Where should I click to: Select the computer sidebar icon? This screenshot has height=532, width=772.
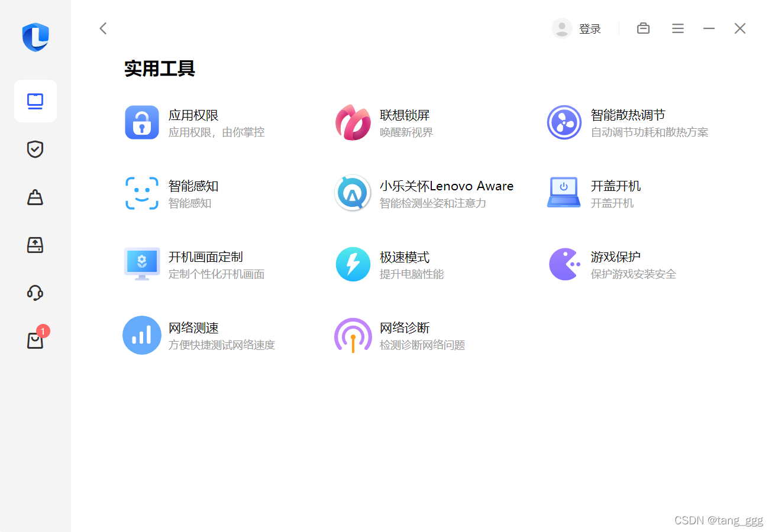point(35,101)
